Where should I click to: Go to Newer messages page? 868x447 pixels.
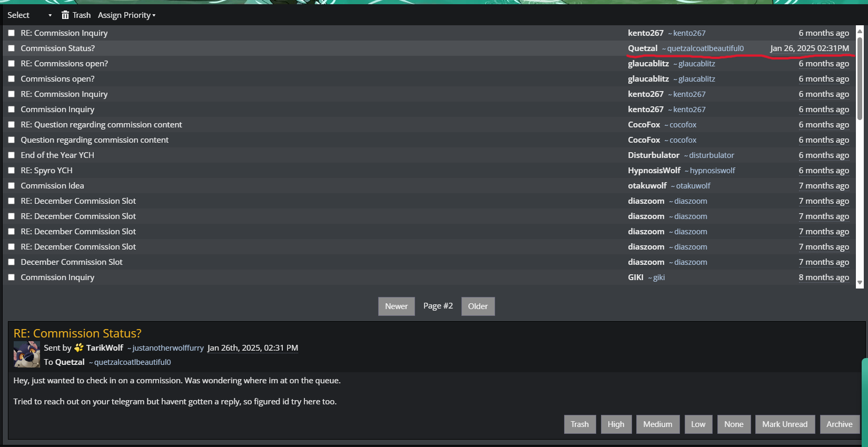click(396, 306)
